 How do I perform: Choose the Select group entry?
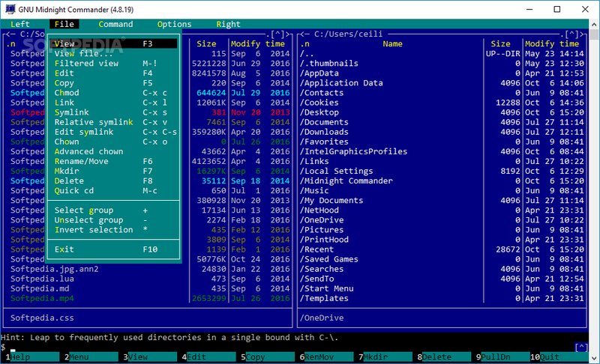(x=113, y=210)
